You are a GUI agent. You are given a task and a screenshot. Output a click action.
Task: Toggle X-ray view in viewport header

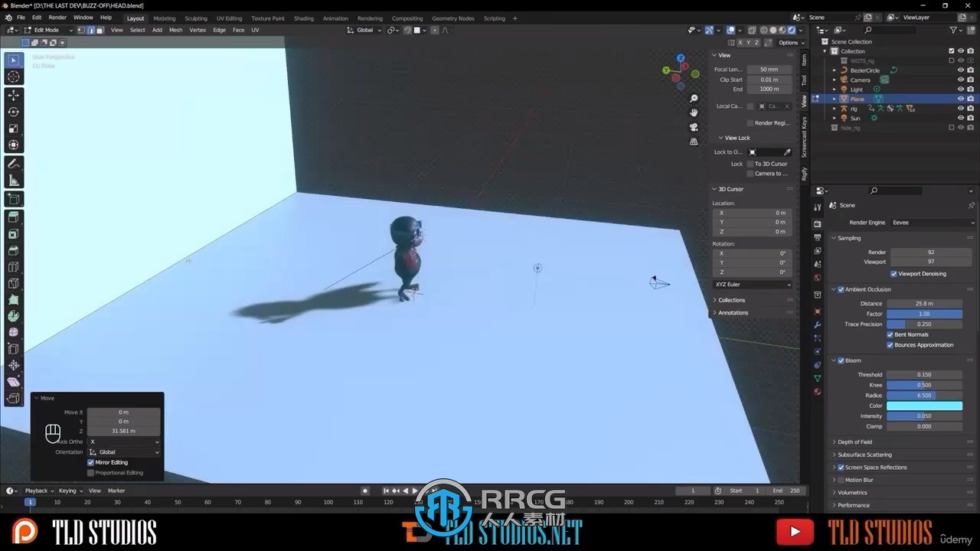pyautogui.click(x=752, y=30)
